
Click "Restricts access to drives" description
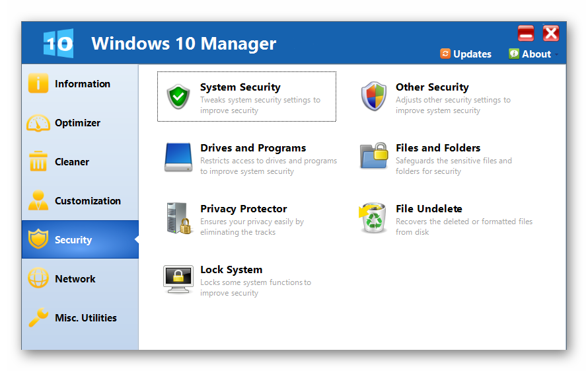click(x=268, y=166)
